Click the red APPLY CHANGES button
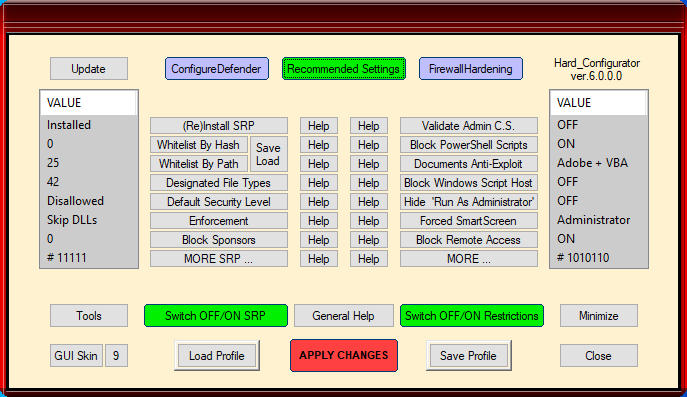The height and width of the screenshot is (397, 687). pyautogui.click(x=344, y=355)
